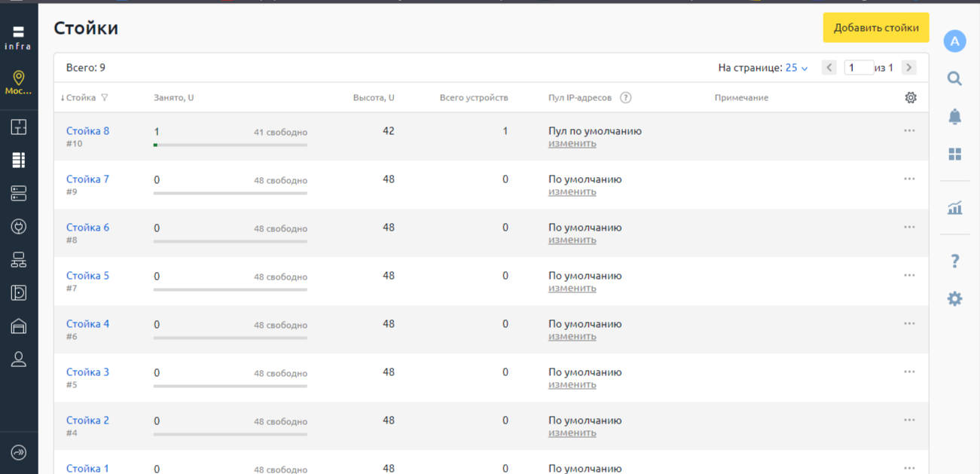Open the three-dot menu for Стойка 8
980x474 pixels.
[x=909, y=131]
